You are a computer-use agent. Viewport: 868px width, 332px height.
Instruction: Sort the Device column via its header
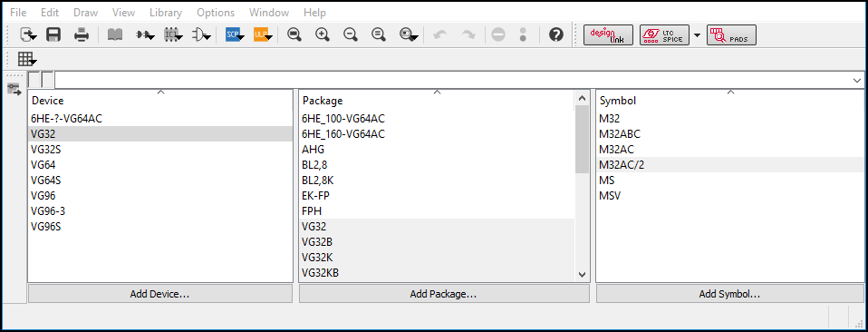pos(160,101)
